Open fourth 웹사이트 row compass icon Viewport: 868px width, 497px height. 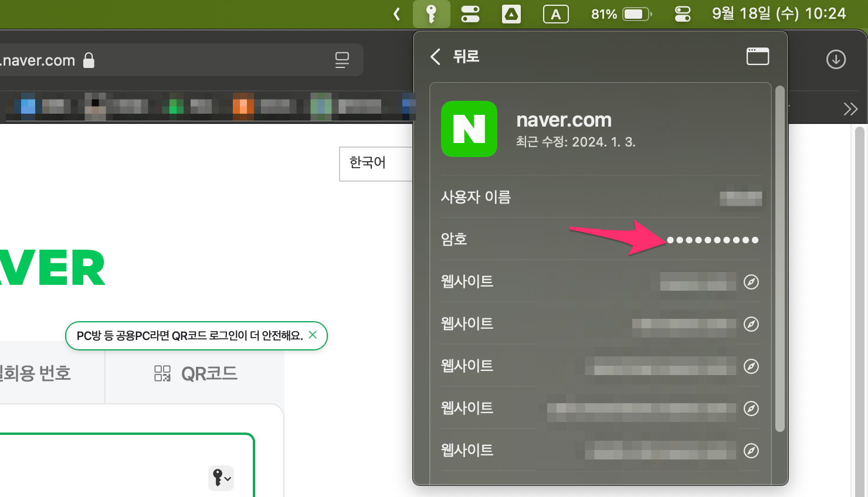pyautogui.click(x=751, y=409)
